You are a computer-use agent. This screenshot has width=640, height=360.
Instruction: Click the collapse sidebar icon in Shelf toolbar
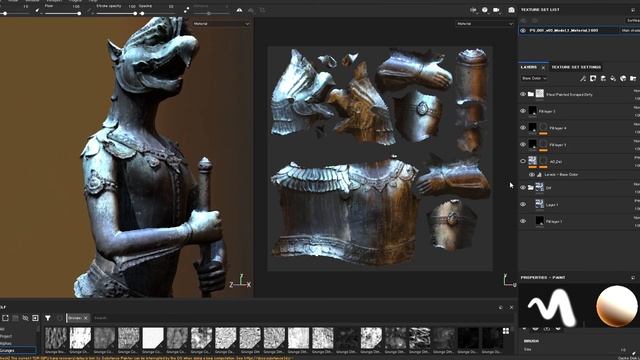point(36,318)
